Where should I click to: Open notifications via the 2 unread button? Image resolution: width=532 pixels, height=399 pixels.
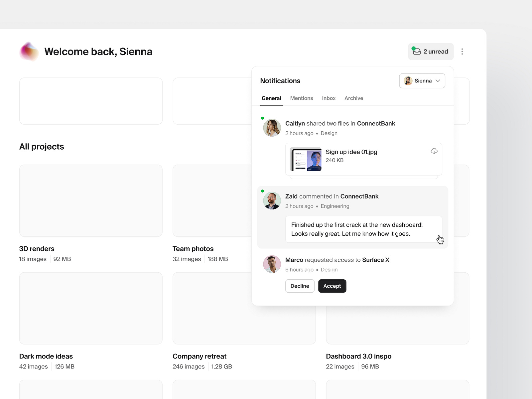click(x=431, y=52)
